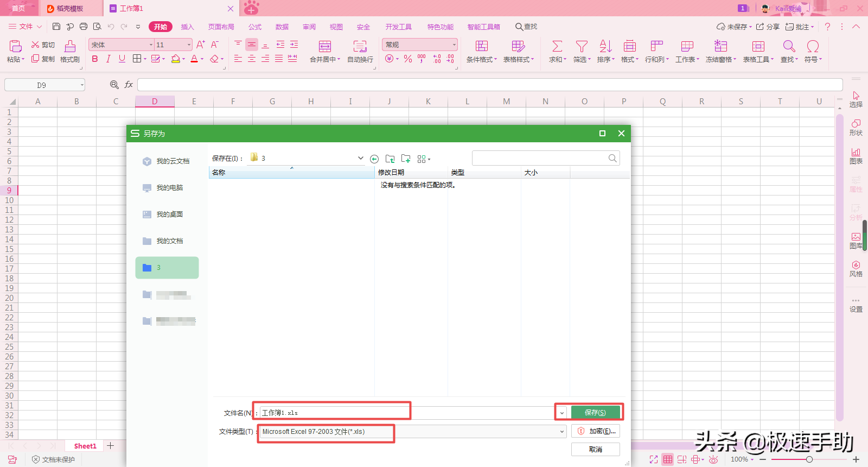
Task: Click the new folder icon in dialog
Action: pos(406,159)
